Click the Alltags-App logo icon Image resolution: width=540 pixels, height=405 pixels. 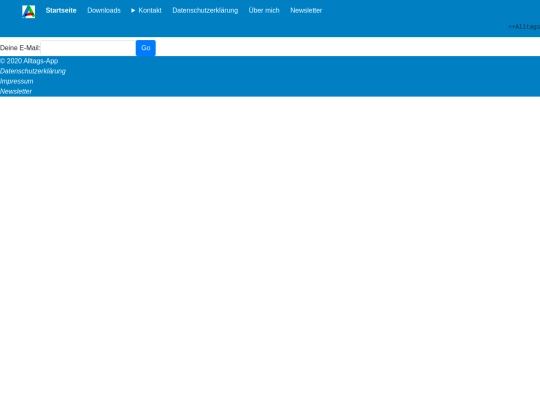pyautogui.click(x=28, y=11)
